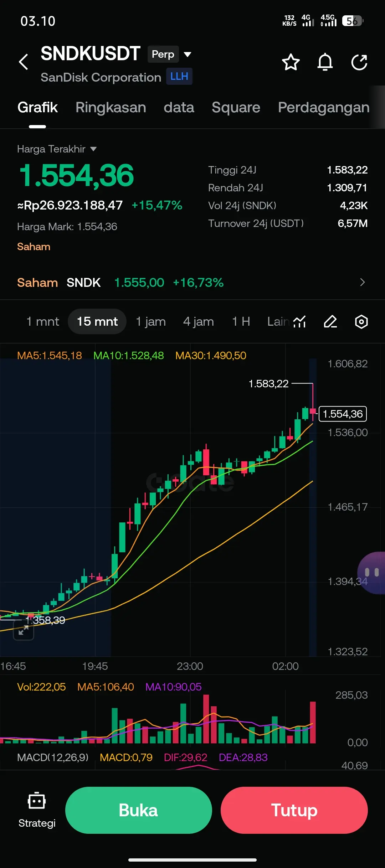Switch to the Grafik tab

[37, 107]
